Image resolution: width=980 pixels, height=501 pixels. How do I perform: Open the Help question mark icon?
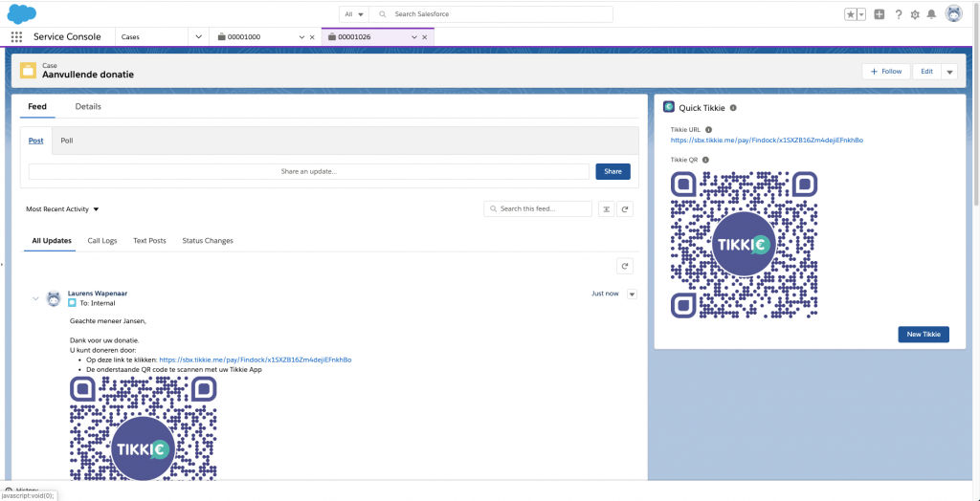[x=899, y=14]
